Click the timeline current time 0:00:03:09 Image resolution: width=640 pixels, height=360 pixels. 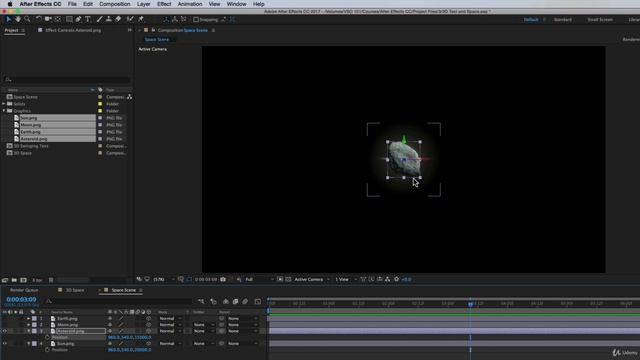click(x=21, y=300)
